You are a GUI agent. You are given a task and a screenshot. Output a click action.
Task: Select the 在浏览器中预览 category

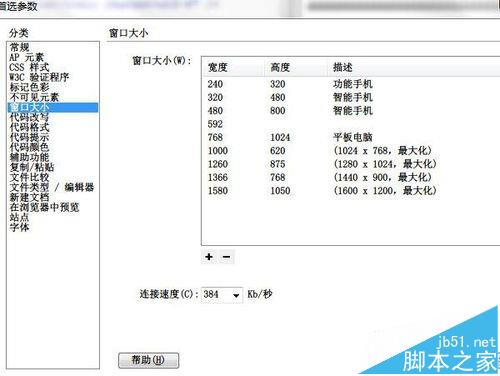click(44, 207)
